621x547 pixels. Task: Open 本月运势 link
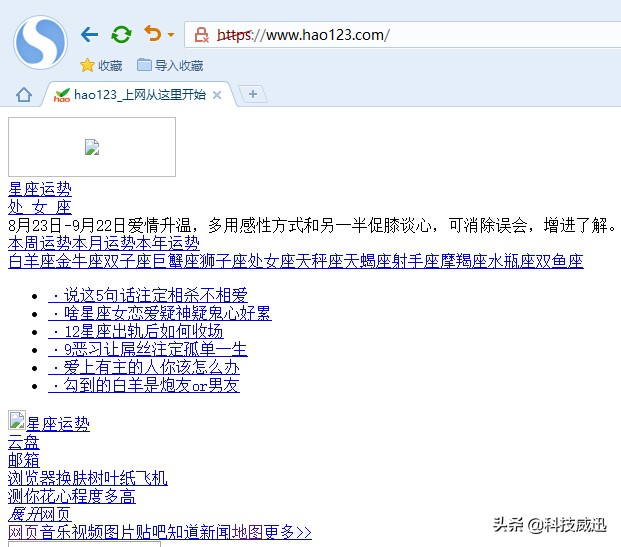click(x=104, y=243)
